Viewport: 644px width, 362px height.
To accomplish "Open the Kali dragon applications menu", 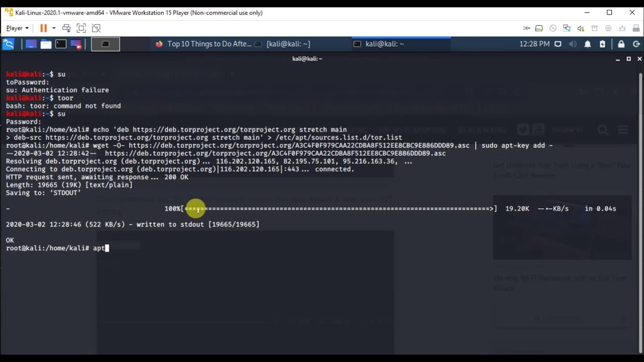I will click(x=9, y=44).
